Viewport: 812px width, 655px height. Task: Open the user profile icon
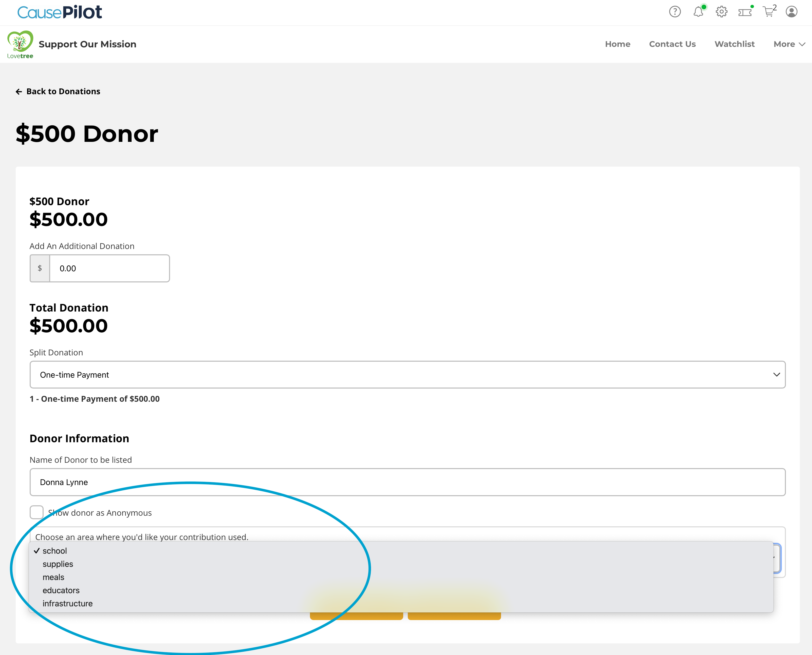click(x=792, y=12)
